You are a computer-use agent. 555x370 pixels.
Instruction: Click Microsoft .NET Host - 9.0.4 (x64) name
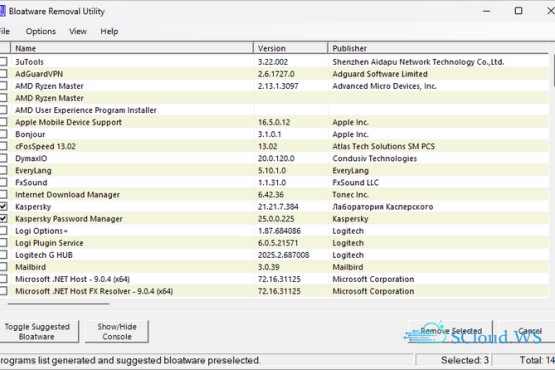click(x=72, y=279)
